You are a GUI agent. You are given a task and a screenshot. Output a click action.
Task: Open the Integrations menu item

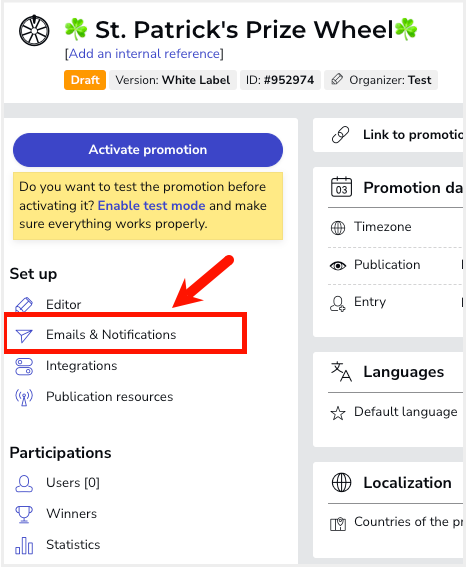82,366
